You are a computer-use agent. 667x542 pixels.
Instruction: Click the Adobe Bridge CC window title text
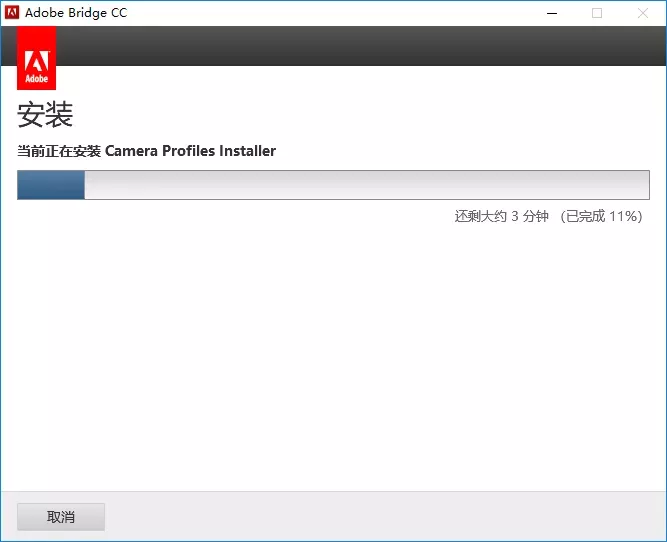(77, 13)
